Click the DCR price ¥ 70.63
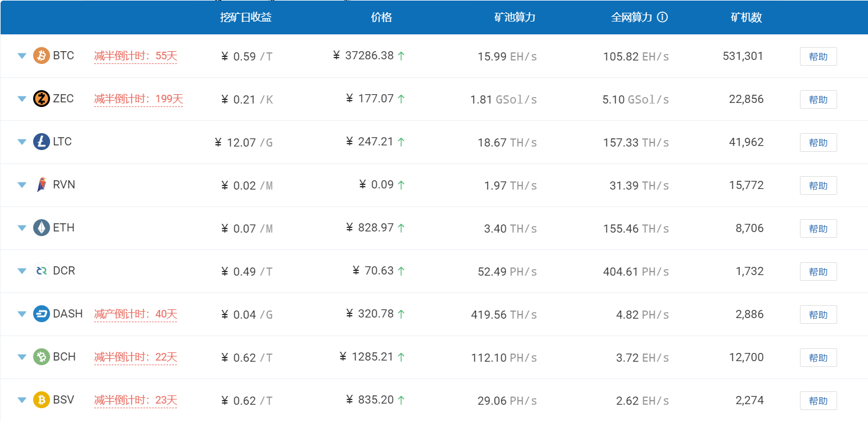The height and width of the screenshot is (421, 868). pyautogui.click(x=373, y=271)
